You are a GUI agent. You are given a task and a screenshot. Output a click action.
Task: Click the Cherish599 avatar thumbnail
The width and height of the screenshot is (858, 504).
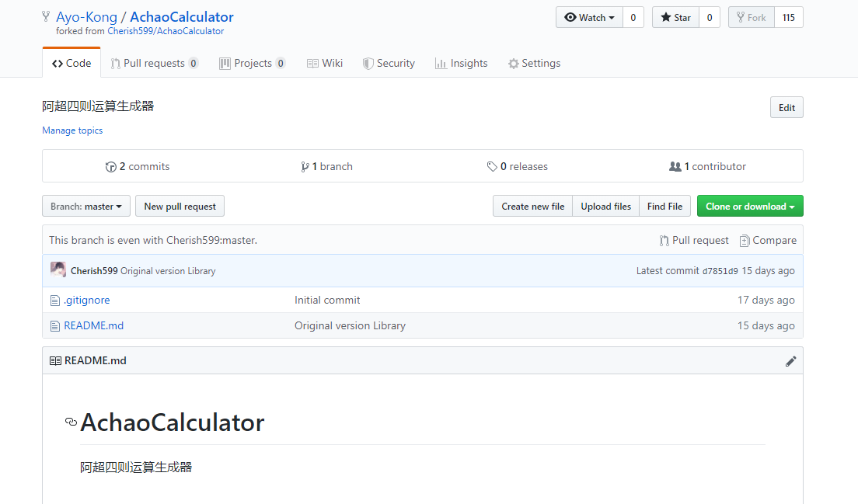coord(58,269)
